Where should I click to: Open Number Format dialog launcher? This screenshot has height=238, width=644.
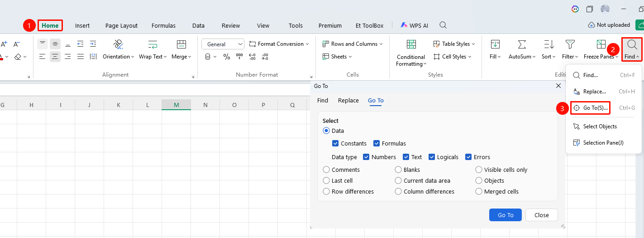point(311,77)
